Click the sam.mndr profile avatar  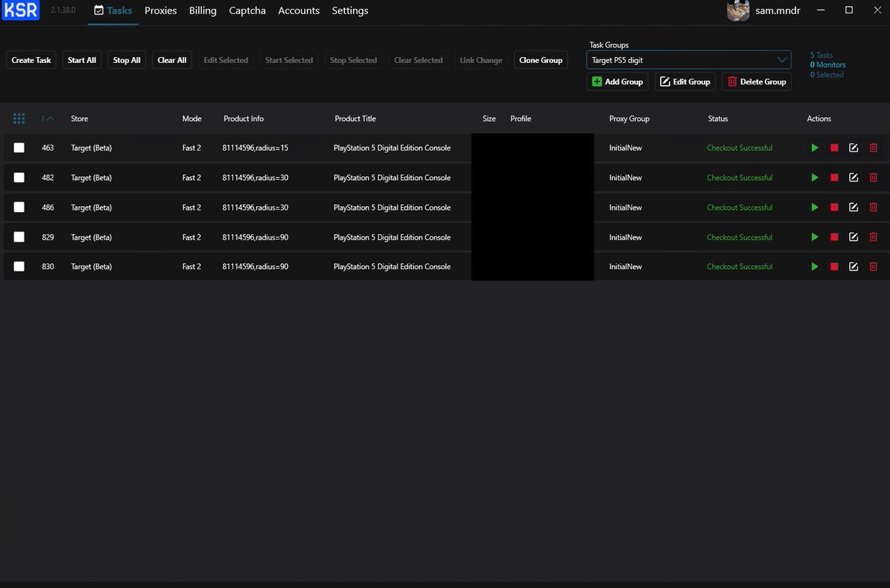tap(738, 10)
